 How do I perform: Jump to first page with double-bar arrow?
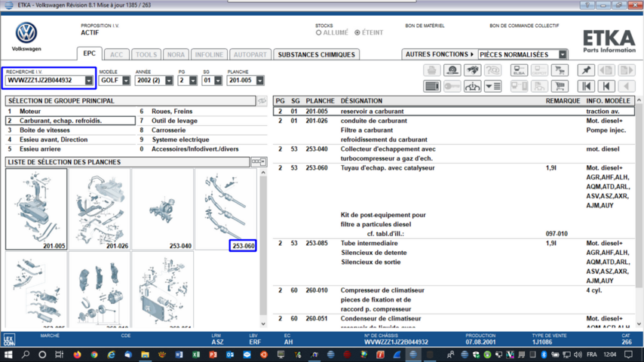(x=586, y=86)
